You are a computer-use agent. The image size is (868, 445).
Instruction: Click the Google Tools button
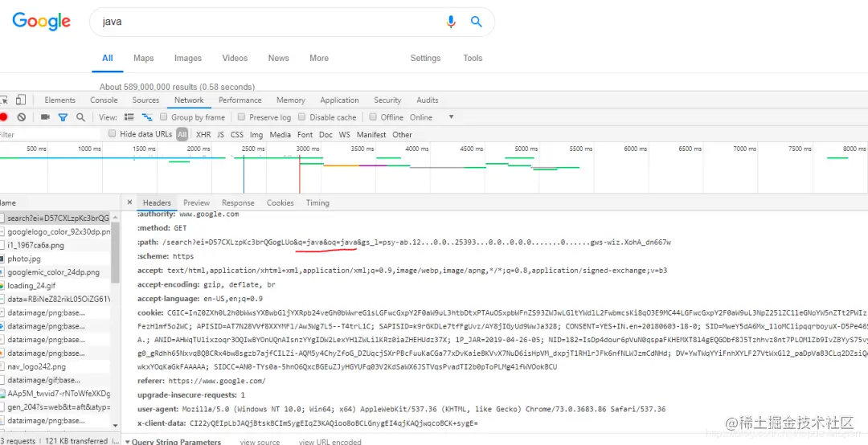(473, 58)
